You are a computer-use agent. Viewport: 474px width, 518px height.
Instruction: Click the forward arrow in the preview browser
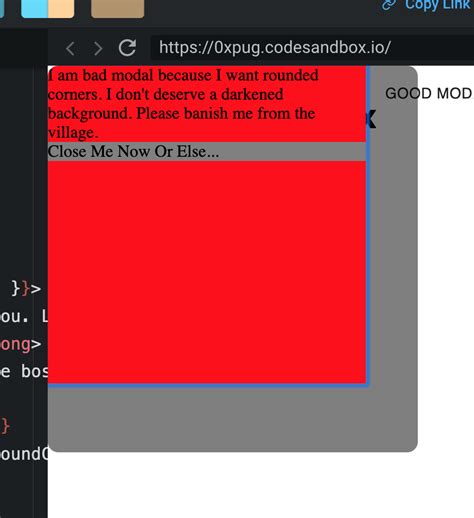tap(98, 49)
